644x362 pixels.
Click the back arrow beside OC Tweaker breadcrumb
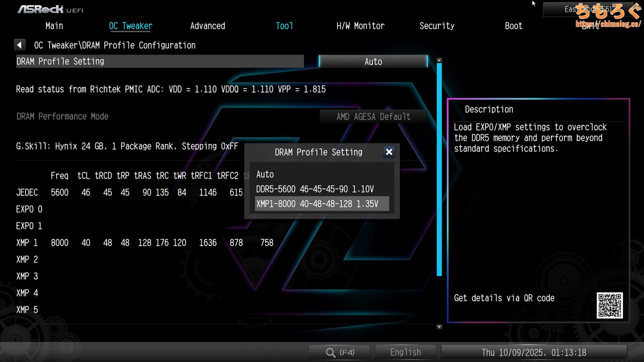click(20, 45)
